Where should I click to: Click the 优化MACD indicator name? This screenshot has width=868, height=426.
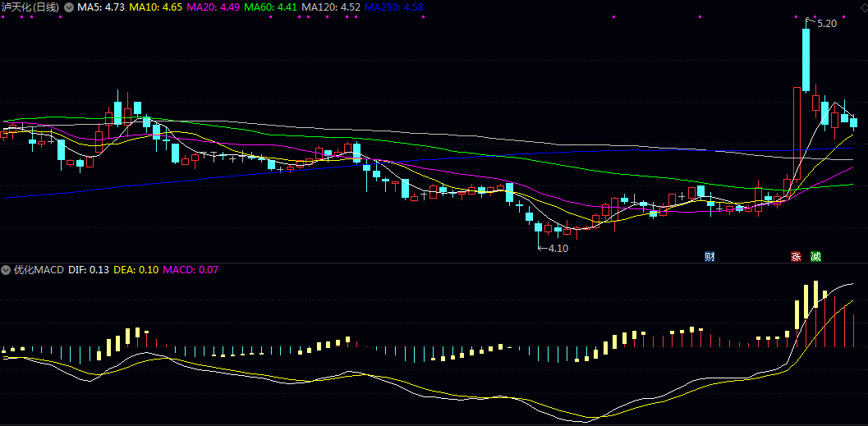(x=38, y=269)
